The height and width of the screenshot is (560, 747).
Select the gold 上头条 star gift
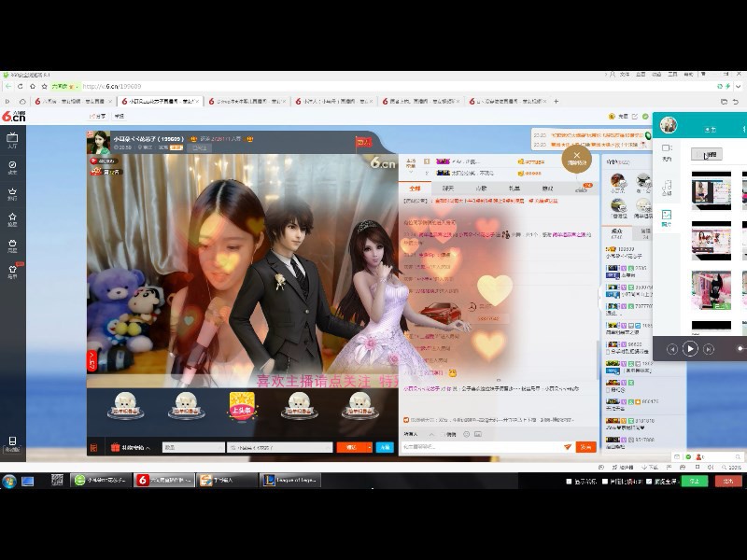coord(242,406)
